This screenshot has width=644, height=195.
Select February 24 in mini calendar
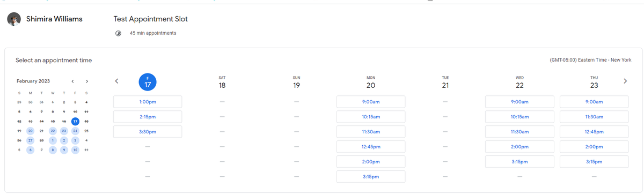point(75,131)
